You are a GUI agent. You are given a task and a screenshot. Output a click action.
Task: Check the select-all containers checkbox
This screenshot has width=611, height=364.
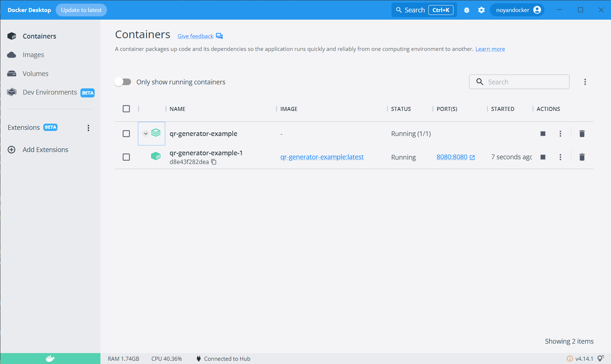point(126,109)
